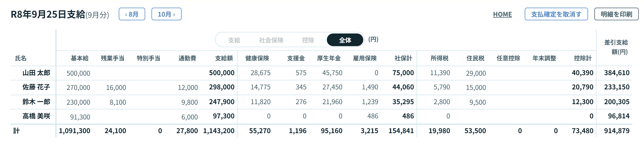Click the 支援金 column header

click(296, 58)
